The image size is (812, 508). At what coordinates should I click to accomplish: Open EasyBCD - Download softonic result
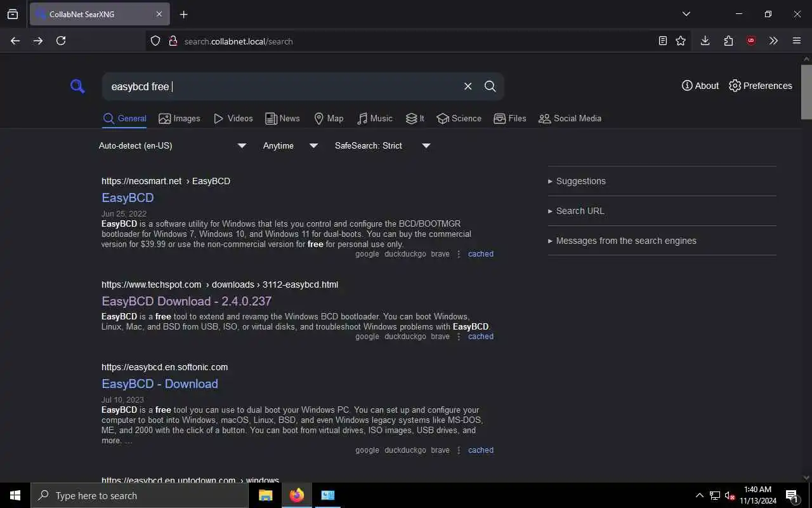click(x=160, y=384)
